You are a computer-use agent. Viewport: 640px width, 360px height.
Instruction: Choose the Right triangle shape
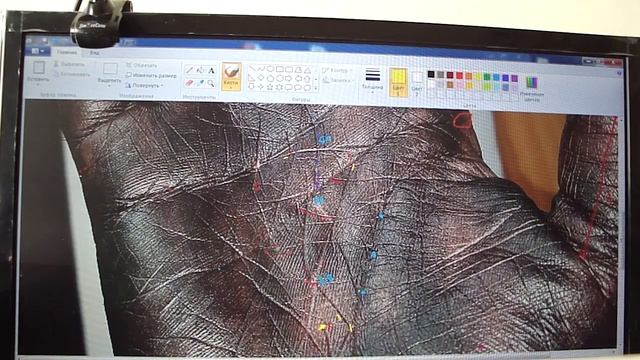coord(252,78)
